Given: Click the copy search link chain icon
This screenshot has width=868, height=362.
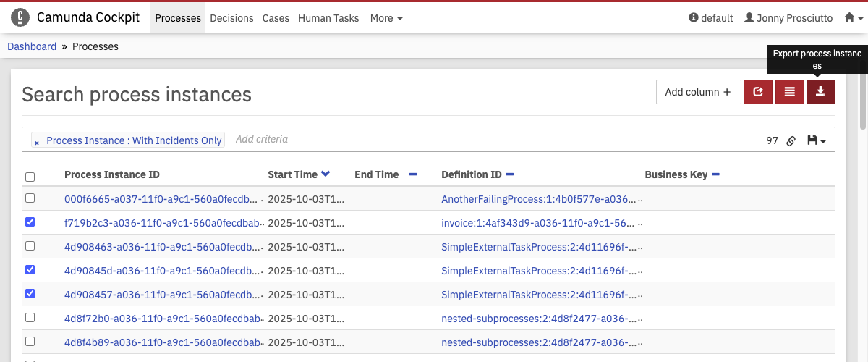Looking at the screenshot, I should (x=791, y=140).
